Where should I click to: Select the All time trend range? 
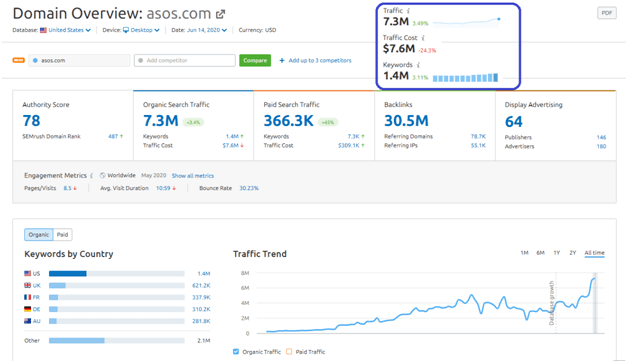pyautogui.click(x=594, y=253)
